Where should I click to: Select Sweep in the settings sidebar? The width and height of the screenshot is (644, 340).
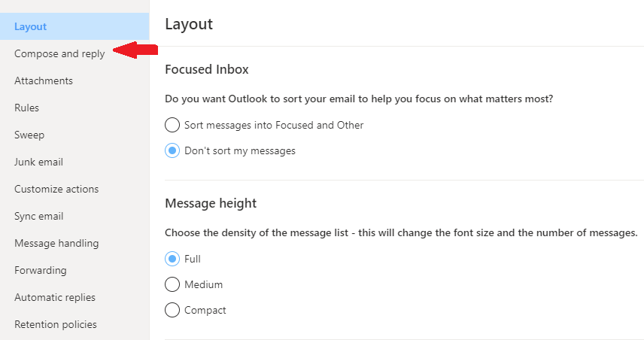pos(29,135)
